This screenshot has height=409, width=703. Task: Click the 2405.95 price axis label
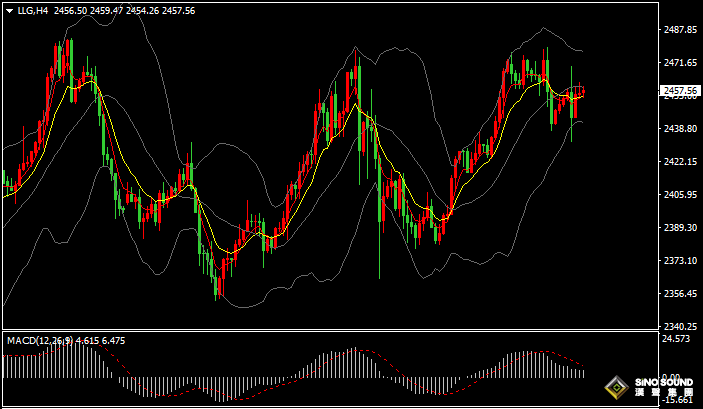pos(679,195)
